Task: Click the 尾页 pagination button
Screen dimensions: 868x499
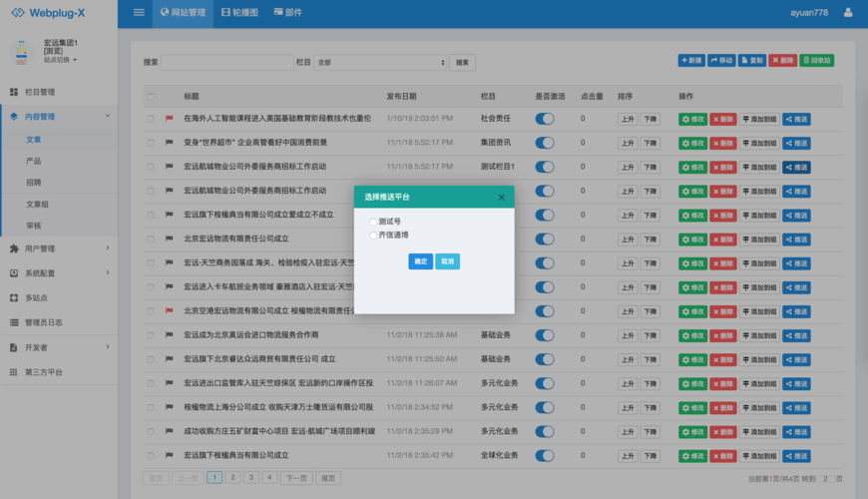Action: [x=328, y=478]
